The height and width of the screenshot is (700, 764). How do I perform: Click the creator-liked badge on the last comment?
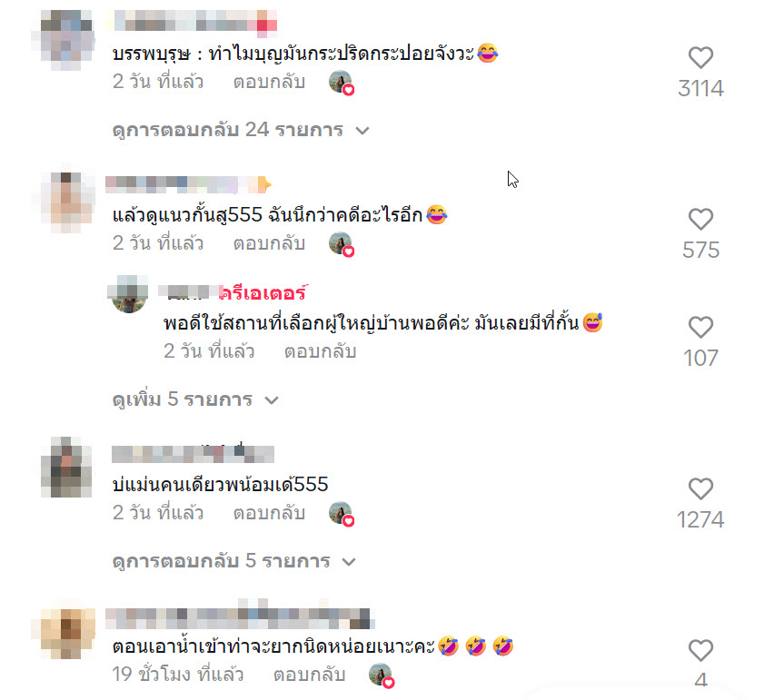pyautogui.click(x=382, y=675)
